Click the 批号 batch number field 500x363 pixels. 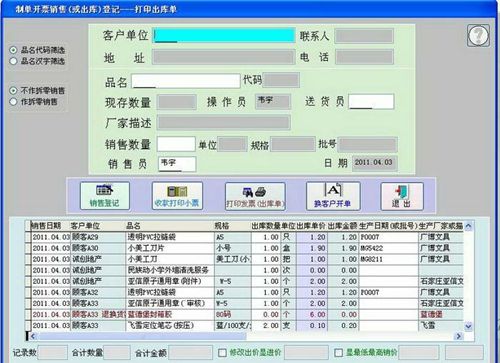tap(368, 145)
